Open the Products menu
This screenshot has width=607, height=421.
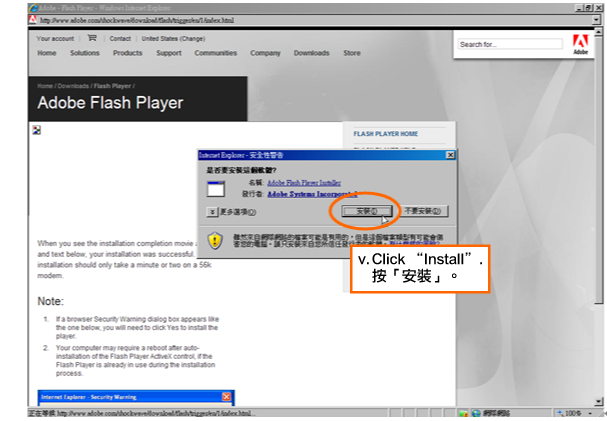coord(127,53)
